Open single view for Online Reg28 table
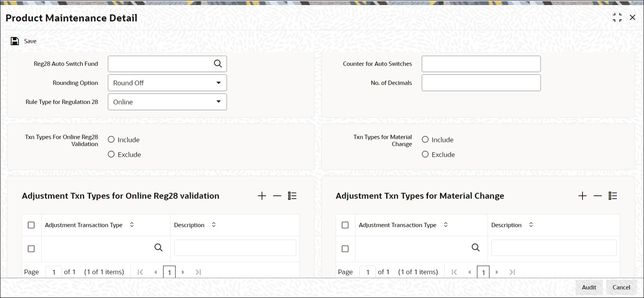644x298 pixels. pos(292,196)
